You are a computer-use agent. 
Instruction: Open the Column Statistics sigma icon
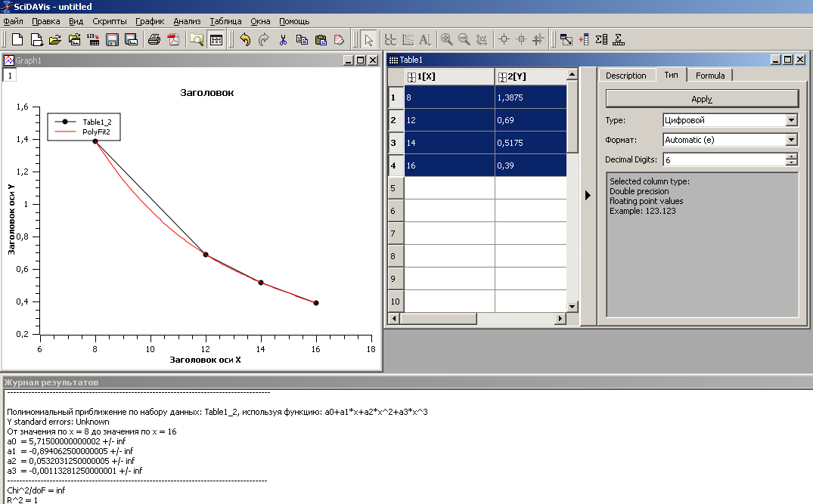601,39
